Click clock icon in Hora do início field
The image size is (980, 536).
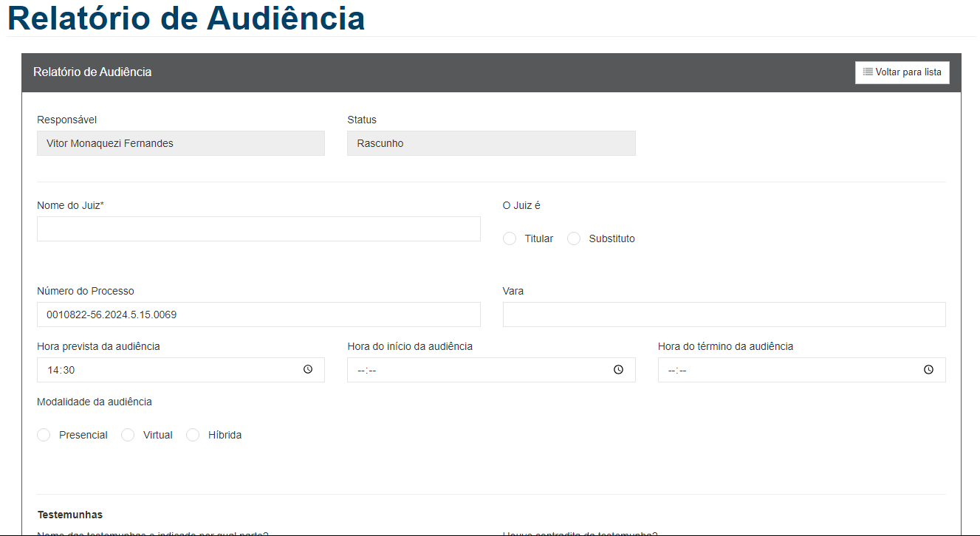[x=618, y=370]
